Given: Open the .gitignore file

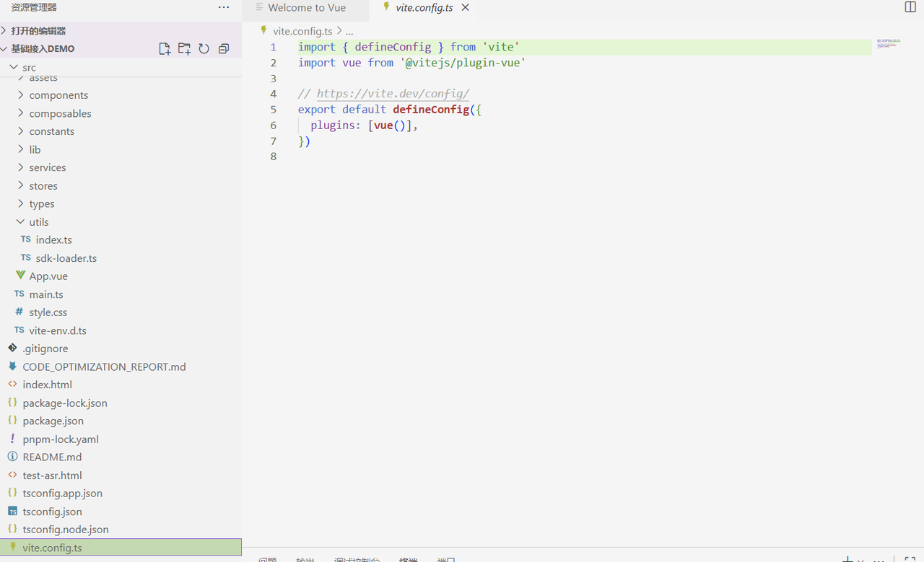Looking at the screenshot, I should coord(45,348).
